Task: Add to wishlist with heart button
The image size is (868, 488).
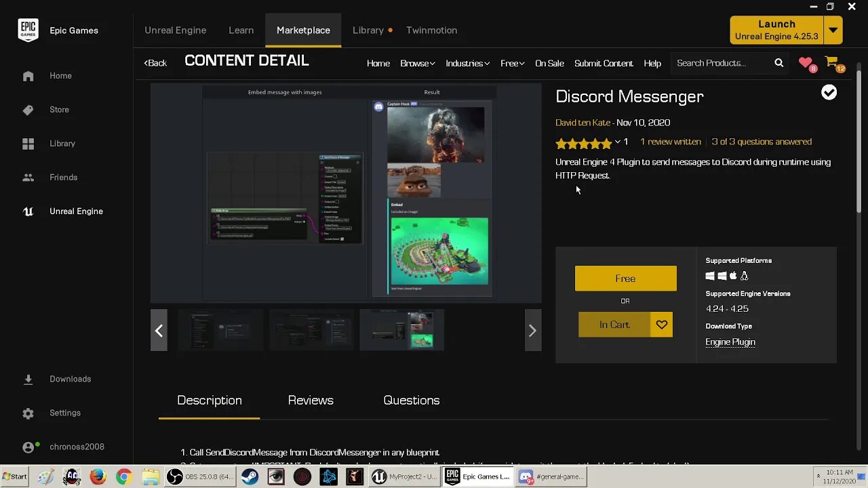Action: point(662,325)
